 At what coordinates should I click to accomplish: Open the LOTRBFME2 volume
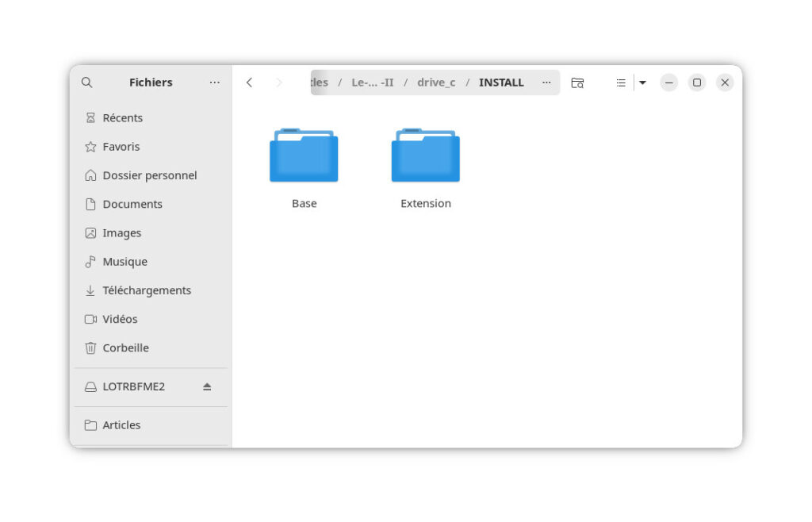(133, 387)
